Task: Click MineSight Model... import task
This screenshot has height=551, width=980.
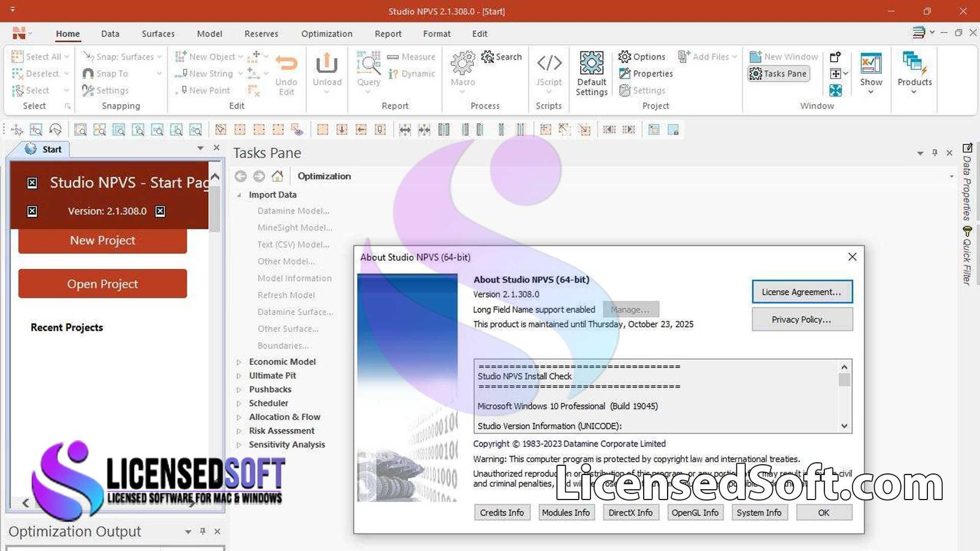Action: 295,228
